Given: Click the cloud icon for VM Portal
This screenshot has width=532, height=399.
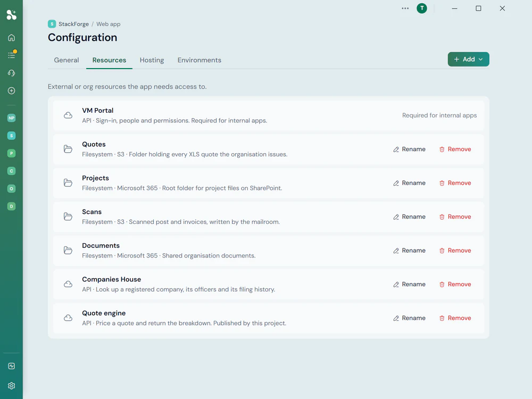Looking at the screenshot, I should click(68, 115).
